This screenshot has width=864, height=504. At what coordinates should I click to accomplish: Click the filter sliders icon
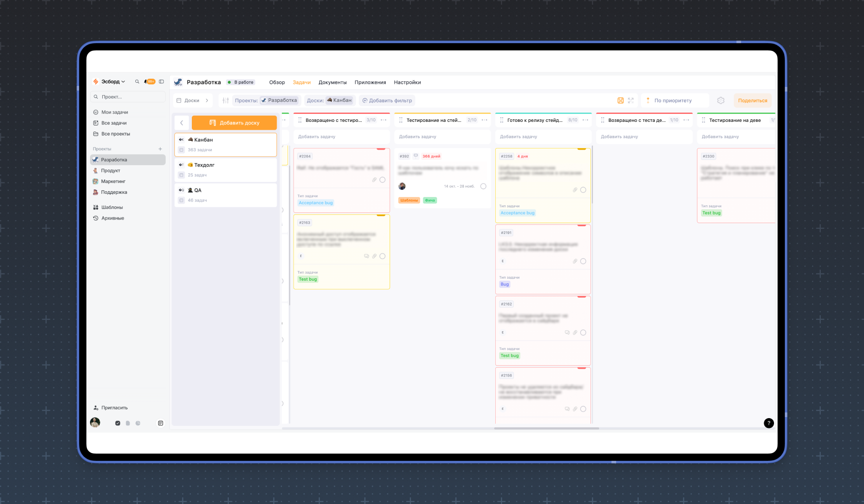pos(225,101)
